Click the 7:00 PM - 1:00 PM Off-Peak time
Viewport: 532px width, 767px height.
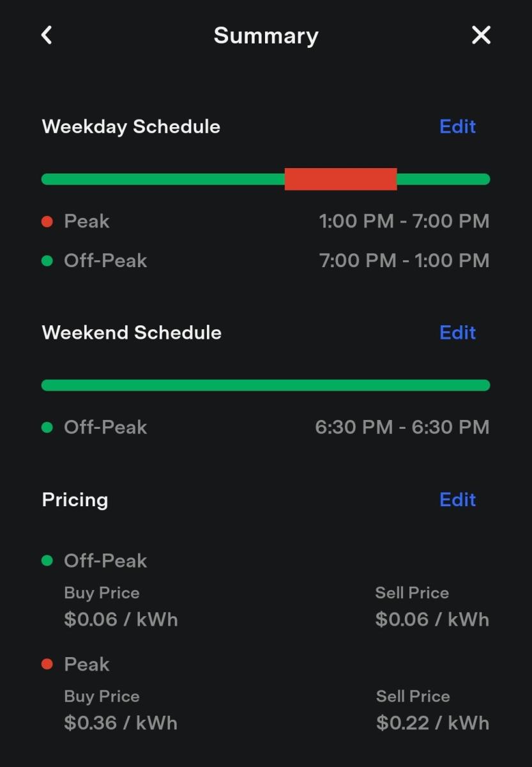[x=404, y=261]
